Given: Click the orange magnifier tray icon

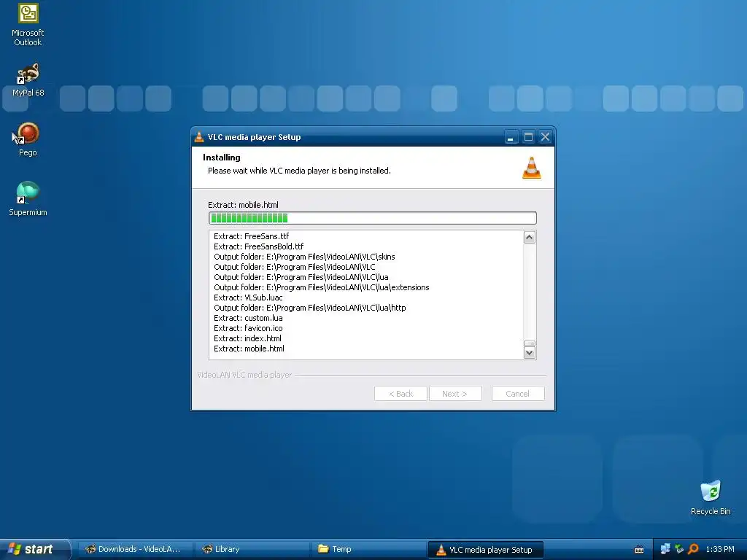Looking at the screenshot, I should tap(693, 549).
